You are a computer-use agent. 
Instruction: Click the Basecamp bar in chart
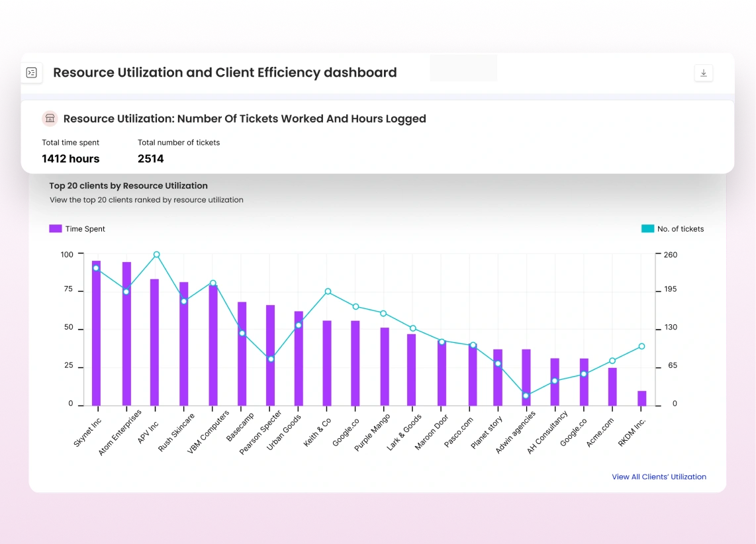point(242,354)
